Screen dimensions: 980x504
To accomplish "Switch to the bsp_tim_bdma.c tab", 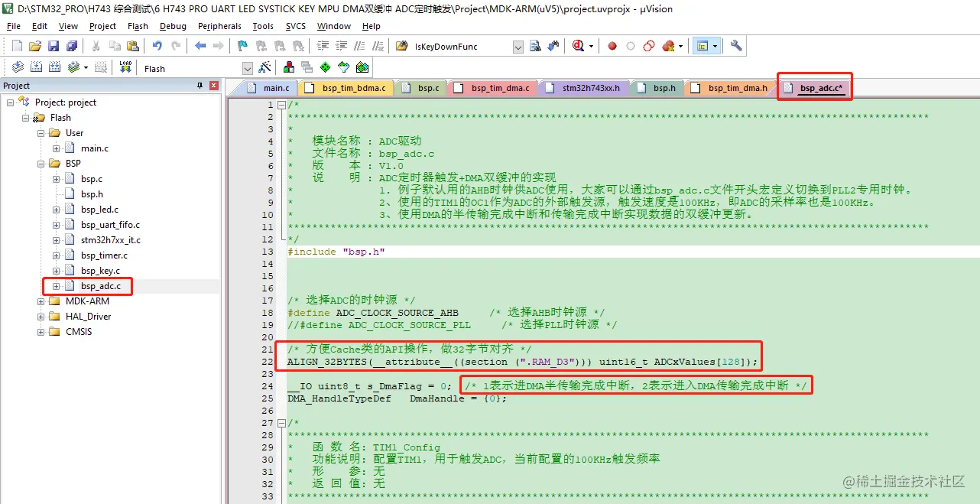I will (x=346, y=88).
